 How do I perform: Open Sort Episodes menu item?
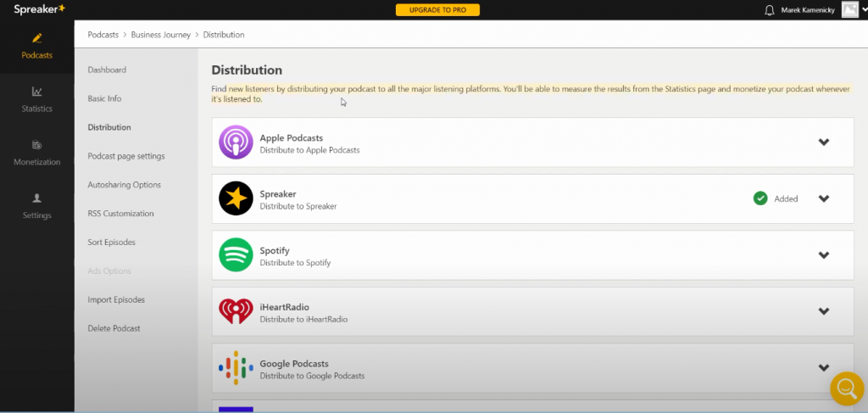click(x=111, y=242)
